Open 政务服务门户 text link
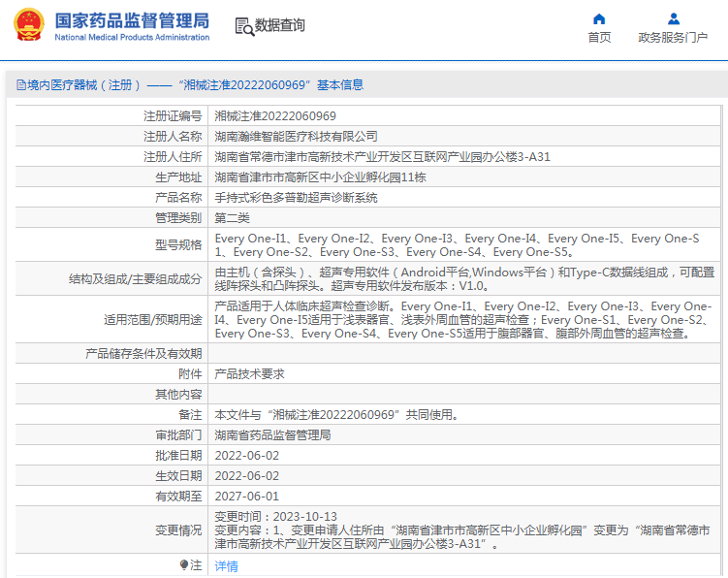The height and width of the screenshot is (578, 728). (x=673, y=38)
